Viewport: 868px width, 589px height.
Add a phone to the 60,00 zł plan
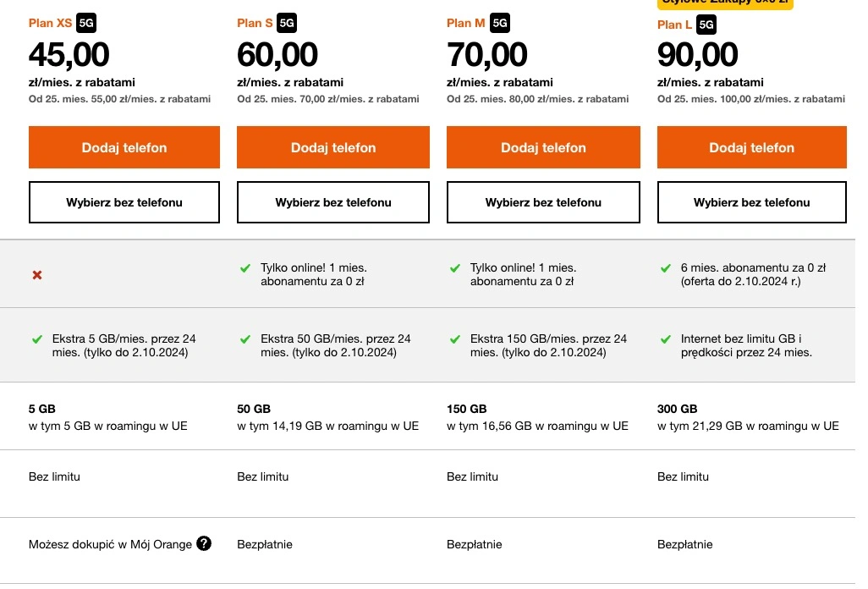333,147
